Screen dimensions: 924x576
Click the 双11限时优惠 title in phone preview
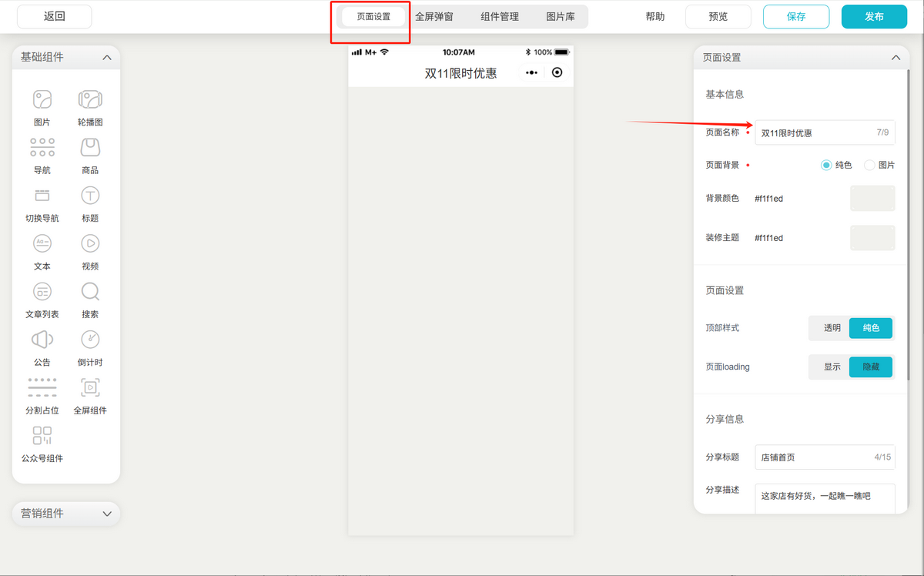coord(460,73)
